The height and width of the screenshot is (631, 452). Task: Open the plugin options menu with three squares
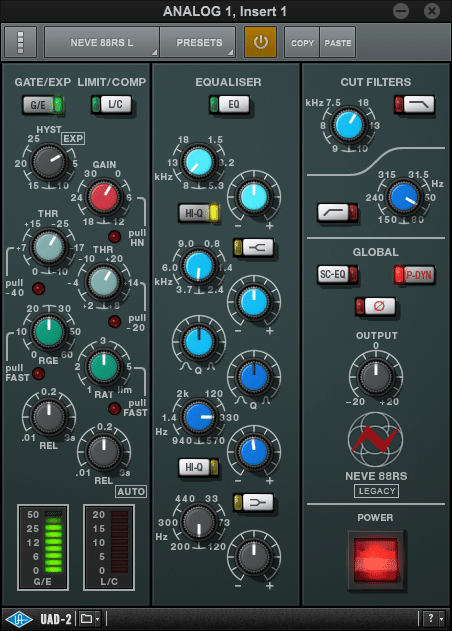[21, 42]
